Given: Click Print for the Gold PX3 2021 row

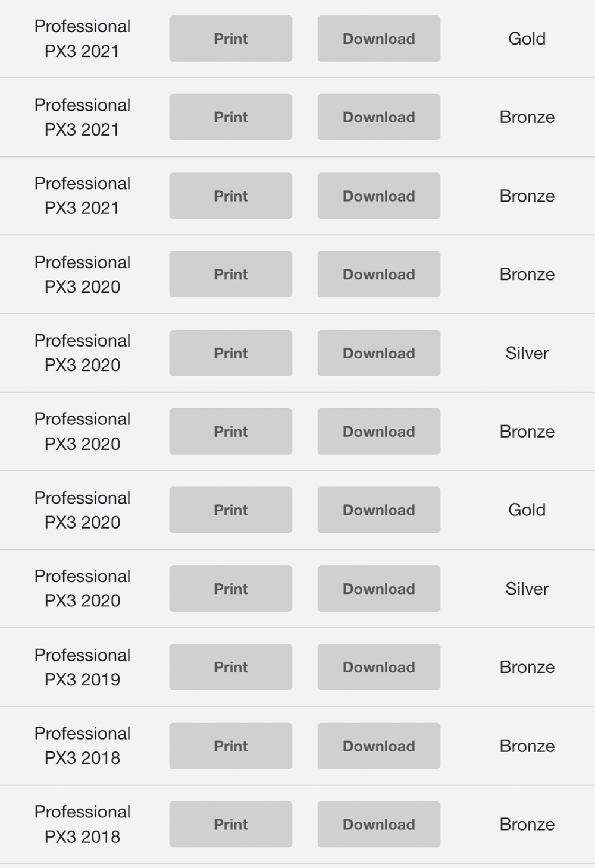Looking at the screenshot, I should tap(230, 39).
